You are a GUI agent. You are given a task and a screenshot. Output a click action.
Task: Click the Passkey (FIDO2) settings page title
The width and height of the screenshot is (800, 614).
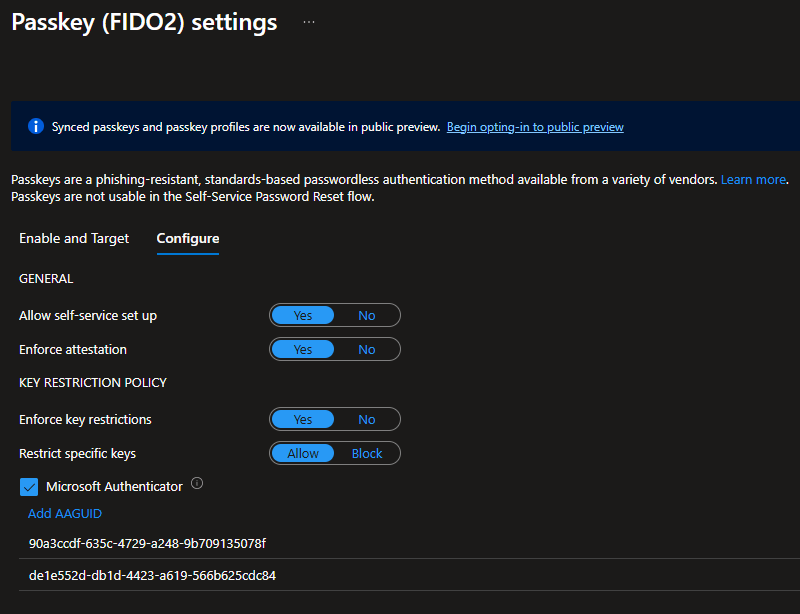click(x=144, y=22)
